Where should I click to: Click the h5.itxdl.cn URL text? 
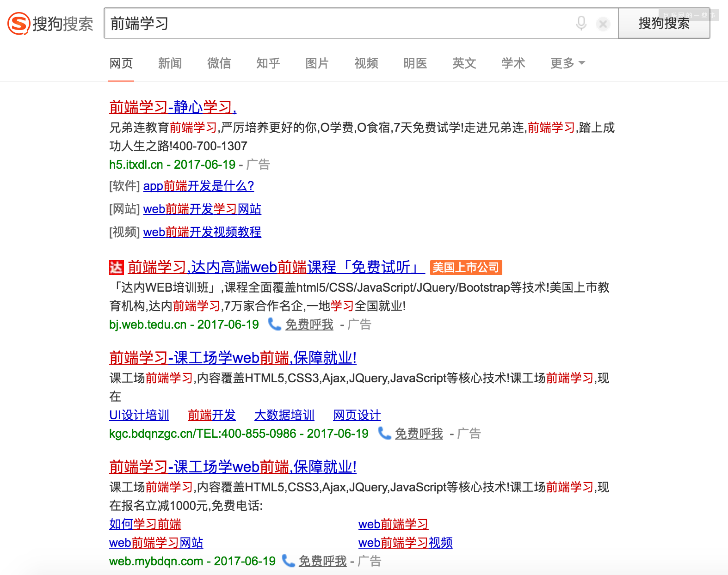pyautogui.click(x=136, y=165)
